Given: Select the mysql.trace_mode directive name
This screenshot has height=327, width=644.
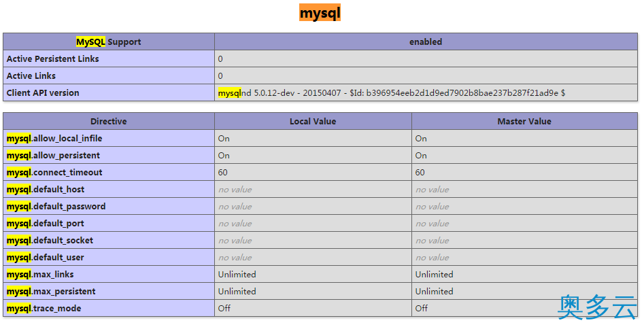Looking at the screenshot, I should [x=44, y=308].
